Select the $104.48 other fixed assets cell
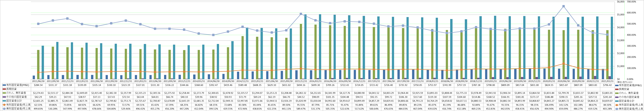This screenshot has height=111, width=644. click(345, 97)
